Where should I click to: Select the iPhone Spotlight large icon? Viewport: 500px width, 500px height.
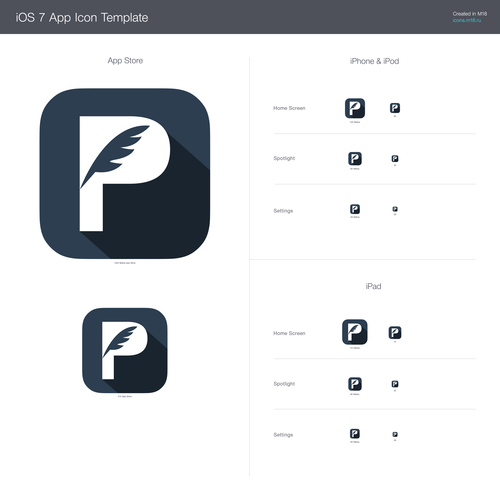point(355,159)
